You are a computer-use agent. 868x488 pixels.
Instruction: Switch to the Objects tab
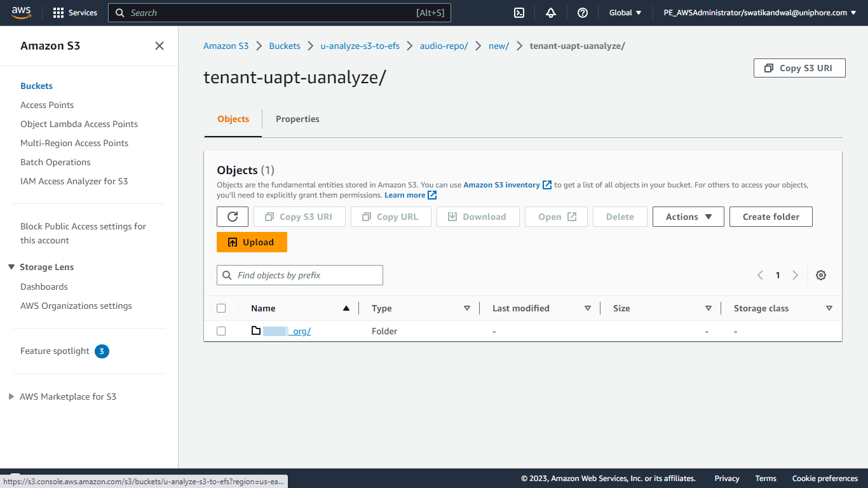(233, 119)
